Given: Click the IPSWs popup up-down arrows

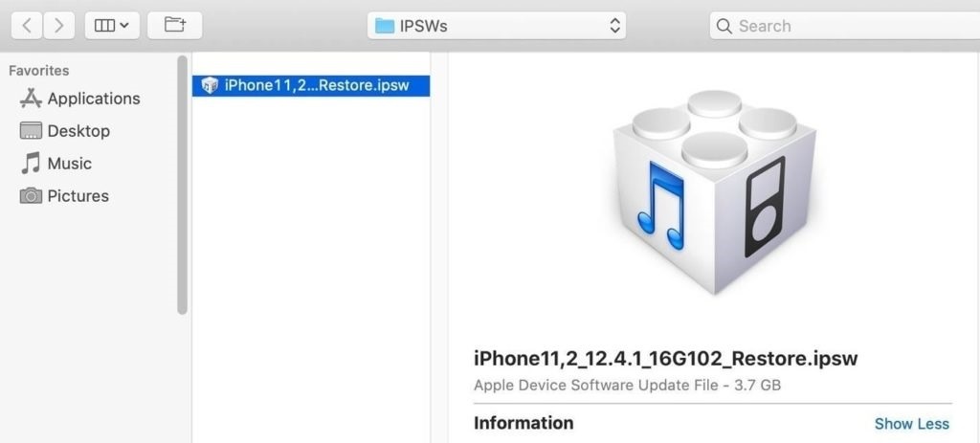Looking at the screenshot, I should pos(615,26).
